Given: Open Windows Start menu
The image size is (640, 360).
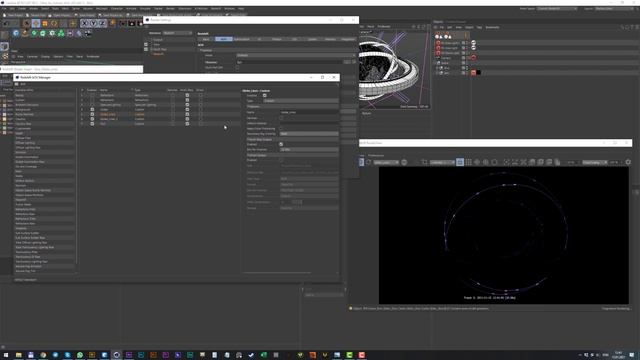Looking at the screenshot, I should [6, 355].
